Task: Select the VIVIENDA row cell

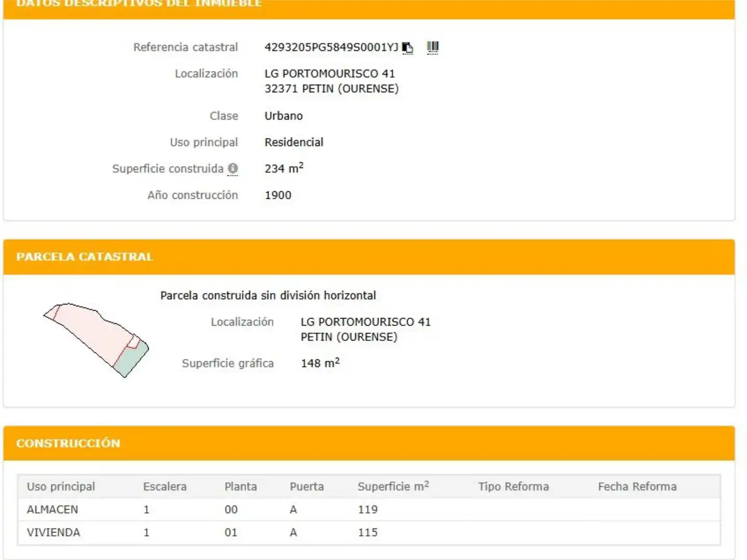Action: 53,533
